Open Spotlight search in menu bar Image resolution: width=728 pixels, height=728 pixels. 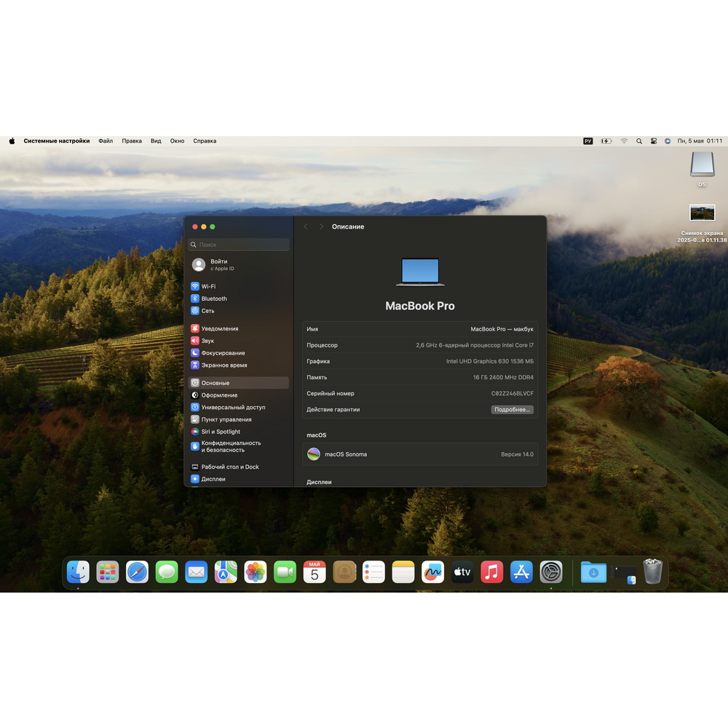pos(639,141)
